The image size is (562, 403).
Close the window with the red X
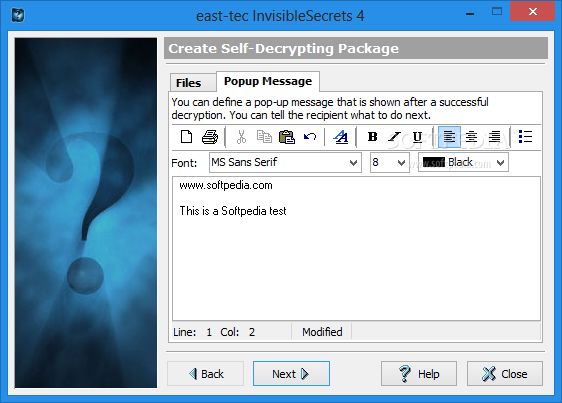point(533,11)
